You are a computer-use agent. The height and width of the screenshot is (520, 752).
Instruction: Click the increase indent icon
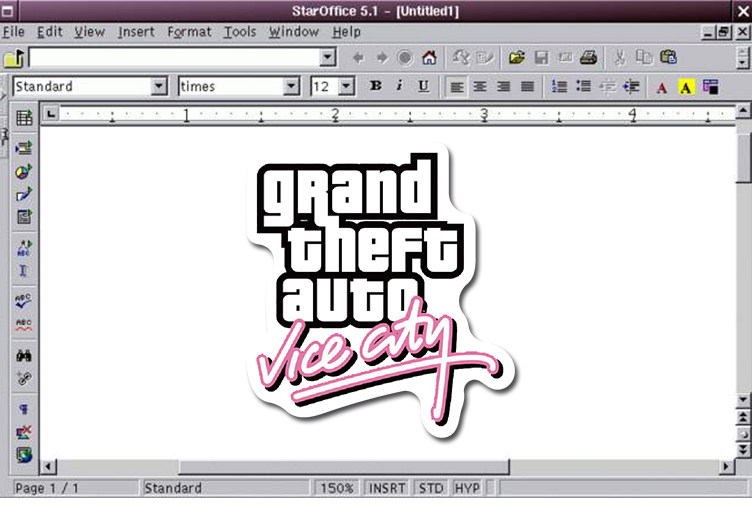click(632, 87)
